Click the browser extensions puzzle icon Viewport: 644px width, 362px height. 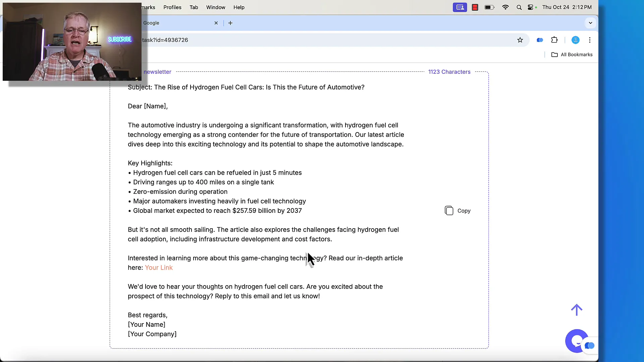point(555,40)
